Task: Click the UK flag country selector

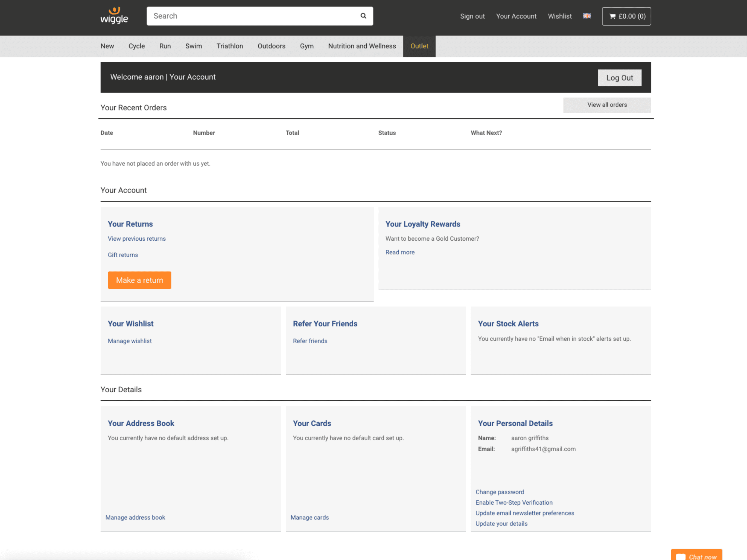Action: click(587, 16)
